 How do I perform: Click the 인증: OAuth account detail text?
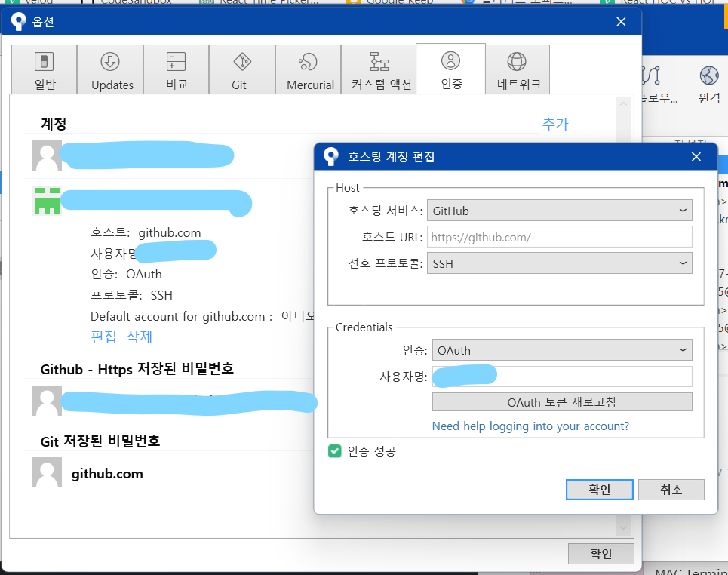pyautogui.click(x=126, y=274)
